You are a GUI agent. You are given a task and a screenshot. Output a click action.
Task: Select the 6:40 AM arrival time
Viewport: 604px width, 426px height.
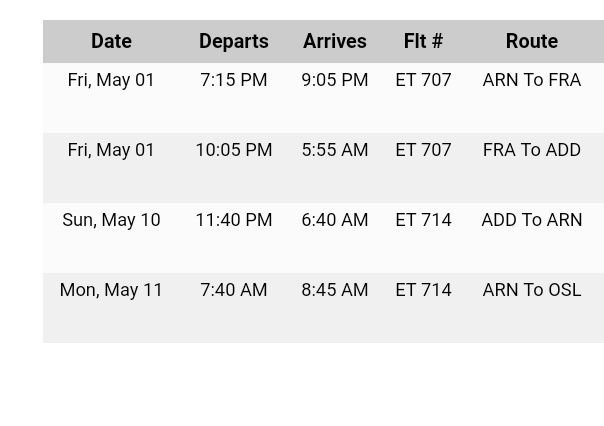(335, 220)
